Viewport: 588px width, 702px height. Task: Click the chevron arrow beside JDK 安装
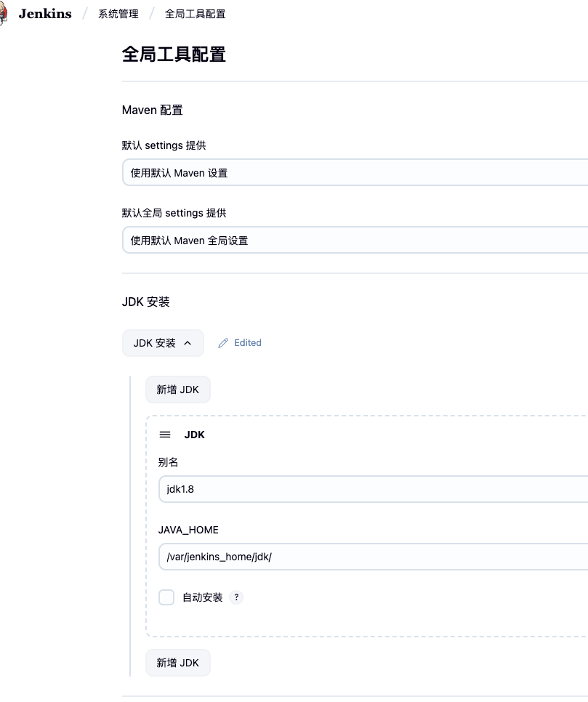click(188, 343)
